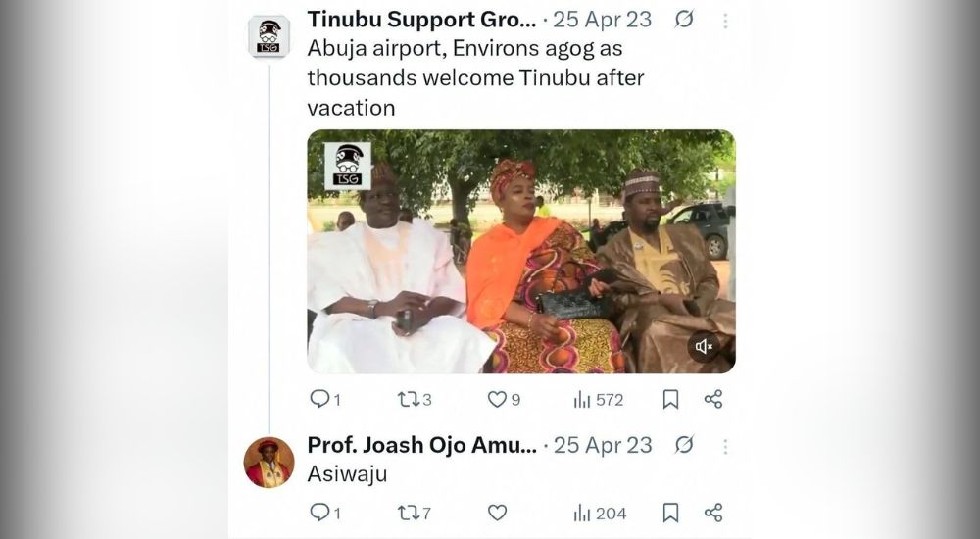
Task: Share the Tinubu Support Group tweet
Action: 713,399
